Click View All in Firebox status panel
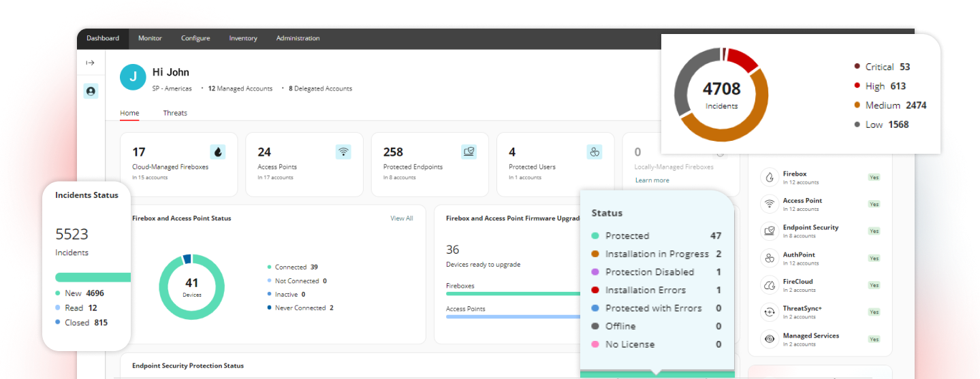 401,218
